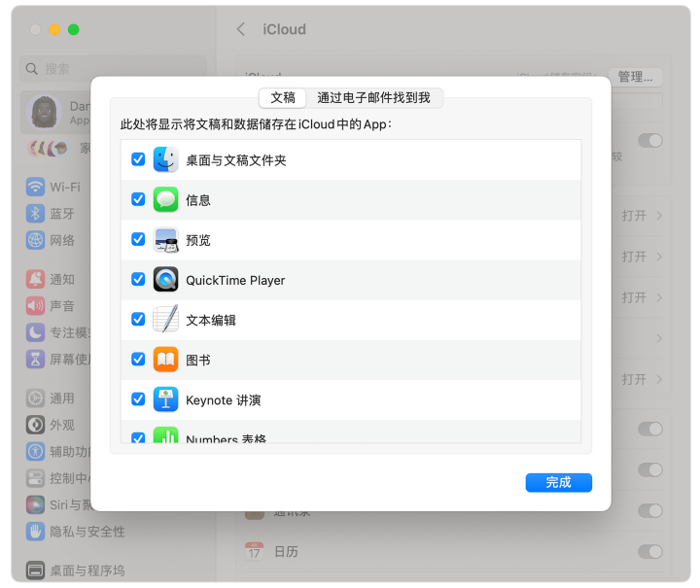700x588 pixels.
Task: Click the orange Books icon next to 图书
Action: [x=165, y=360]
